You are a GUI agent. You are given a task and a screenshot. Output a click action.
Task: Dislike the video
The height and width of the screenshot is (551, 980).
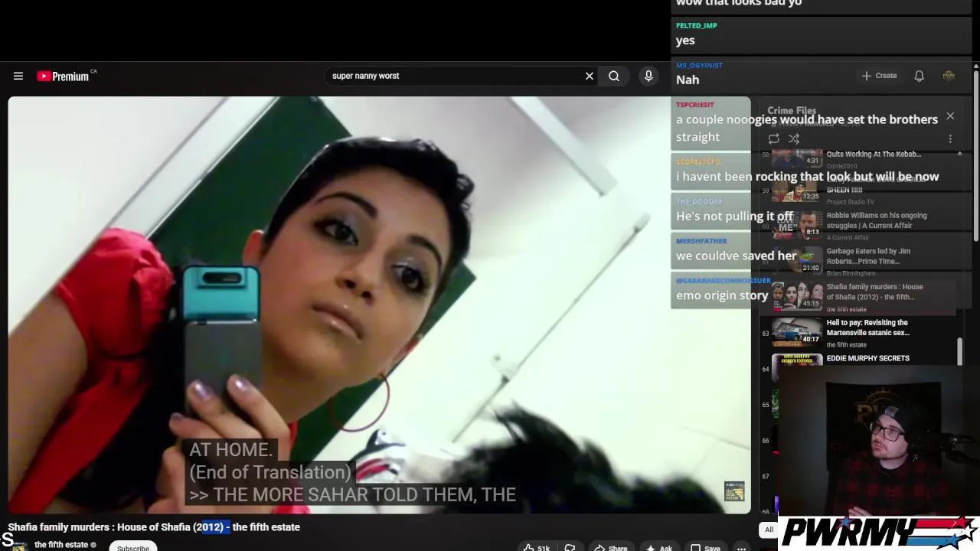tap(570, 548)
